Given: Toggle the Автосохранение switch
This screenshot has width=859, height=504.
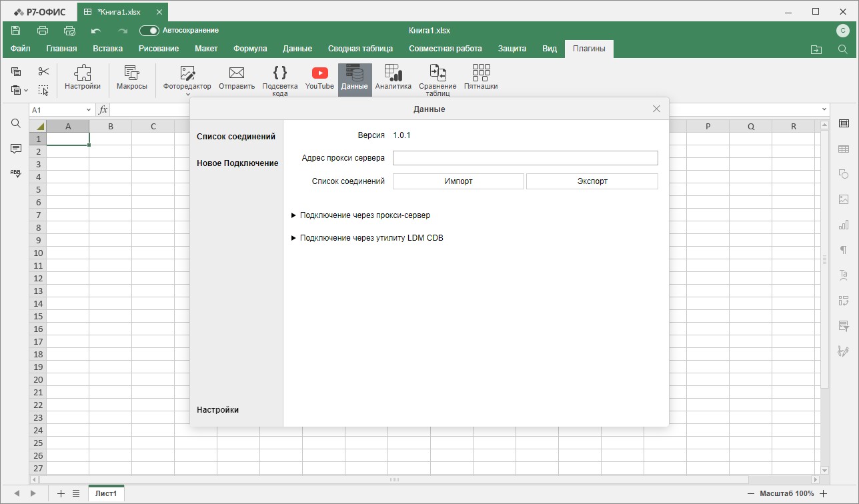Looking at the screenshot, I should (149, 31).
